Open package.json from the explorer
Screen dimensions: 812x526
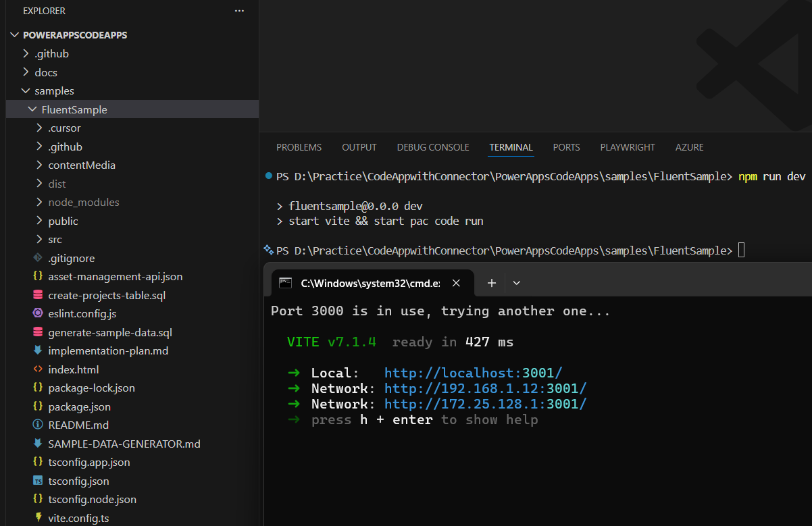tap(81, 406)
